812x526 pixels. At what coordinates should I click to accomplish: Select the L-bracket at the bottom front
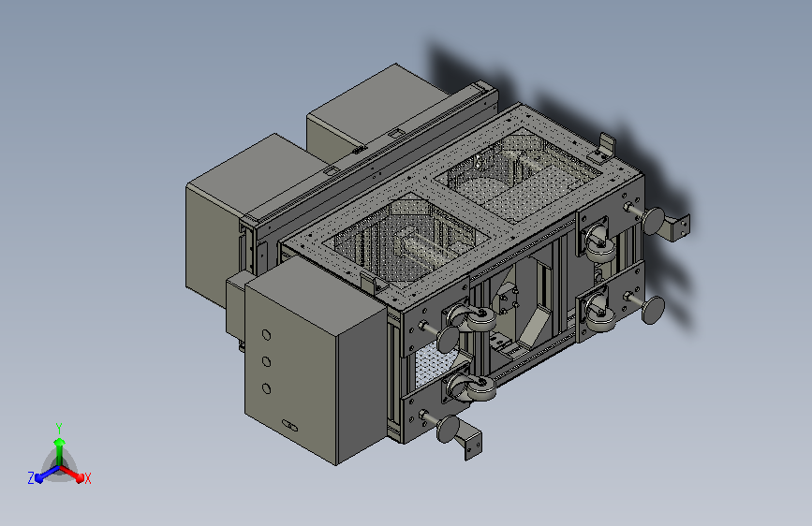point(469,440)
